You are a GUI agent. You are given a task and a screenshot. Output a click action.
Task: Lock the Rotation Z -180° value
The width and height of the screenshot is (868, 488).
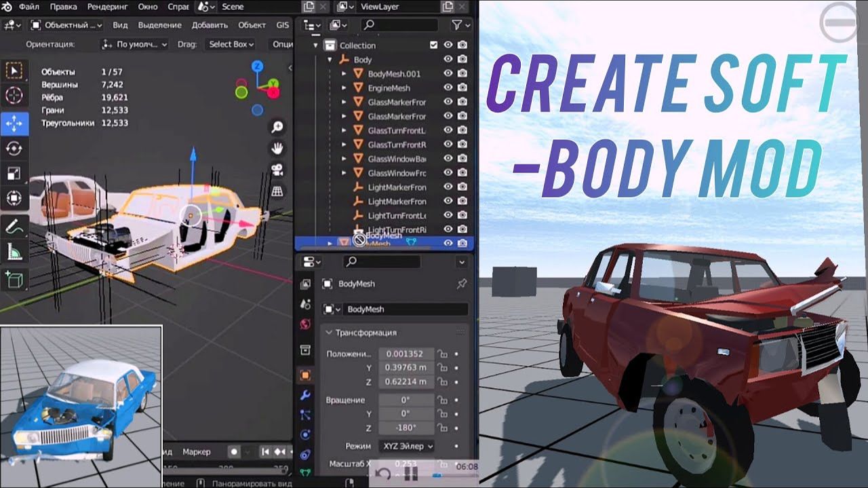(x=441, y=428)
